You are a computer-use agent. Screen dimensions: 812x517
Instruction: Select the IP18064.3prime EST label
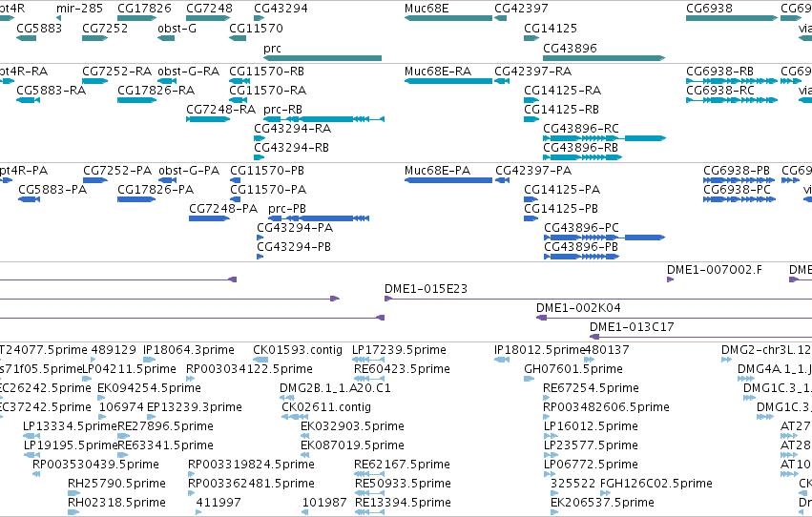coord(189,350)
